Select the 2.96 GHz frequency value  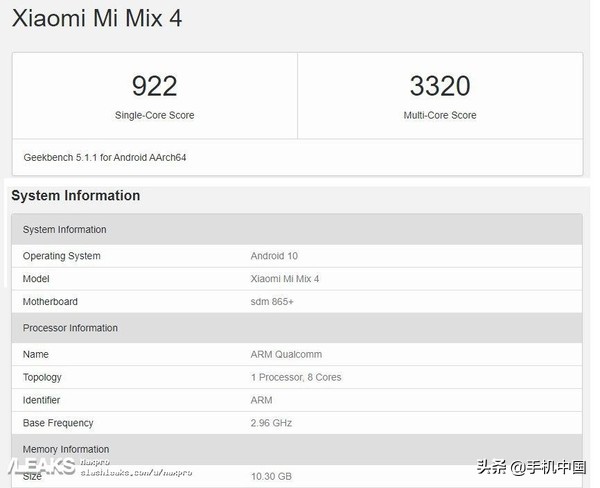click(x=271, y=423)
